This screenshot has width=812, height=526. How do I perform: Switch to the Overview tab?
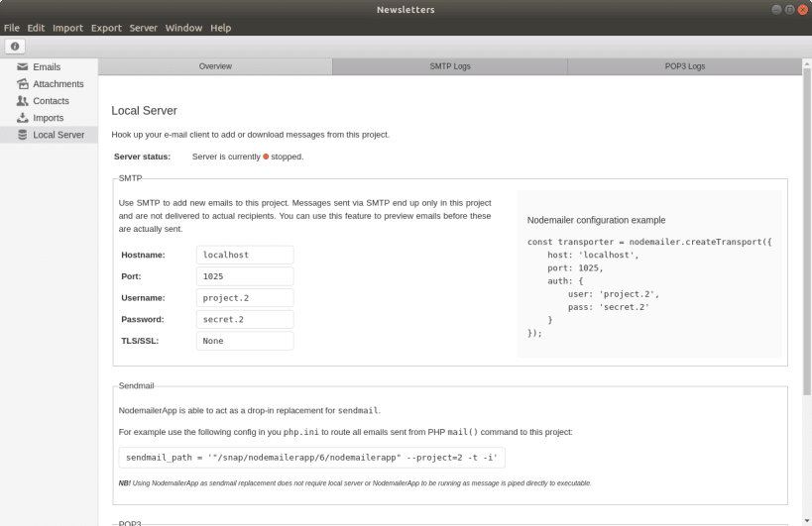(x=215, y=66)
